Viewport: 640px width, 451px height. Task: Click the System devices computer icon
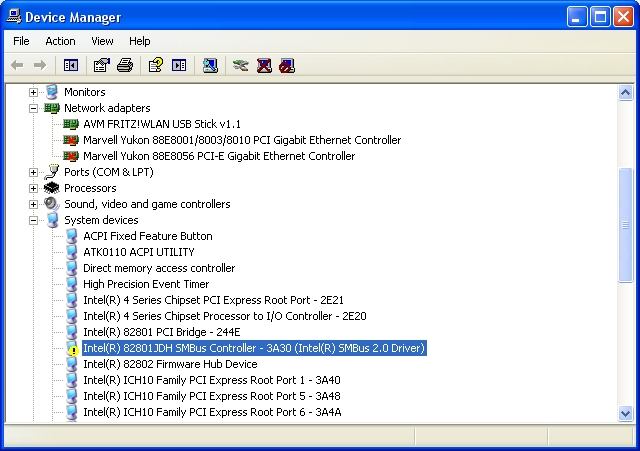tap(52, 220)
